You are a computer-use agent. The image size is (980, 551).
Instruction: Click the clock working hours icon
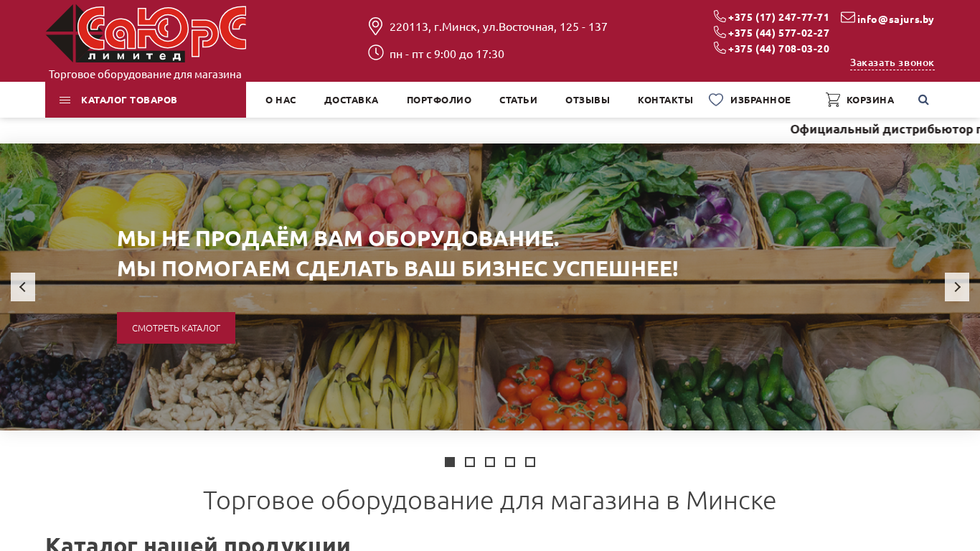[x=375, y=52]
